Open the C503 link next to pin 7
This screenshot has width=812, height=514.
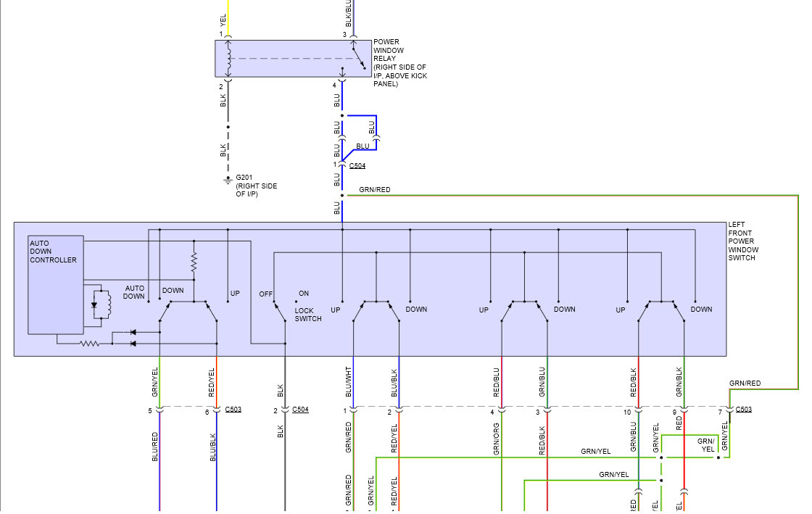click(x=744, y=410)
